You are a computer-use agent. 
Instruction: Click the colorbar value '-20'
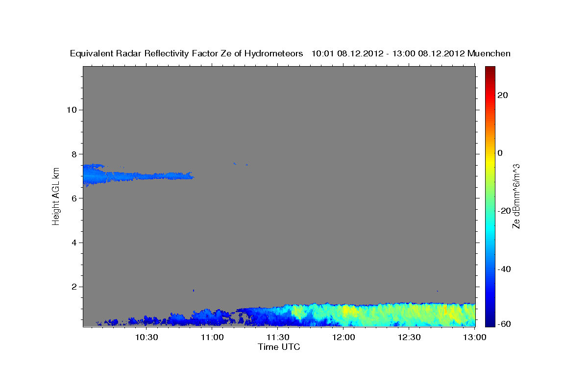click(504, 211)
